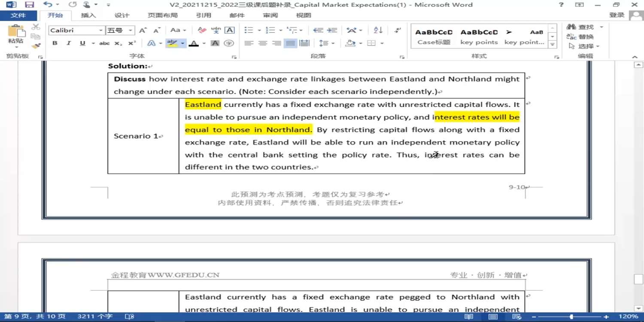This screenshot has height=322, width=644.
Task: Click the Sort A-Z icon
Action: coord(378,30)
